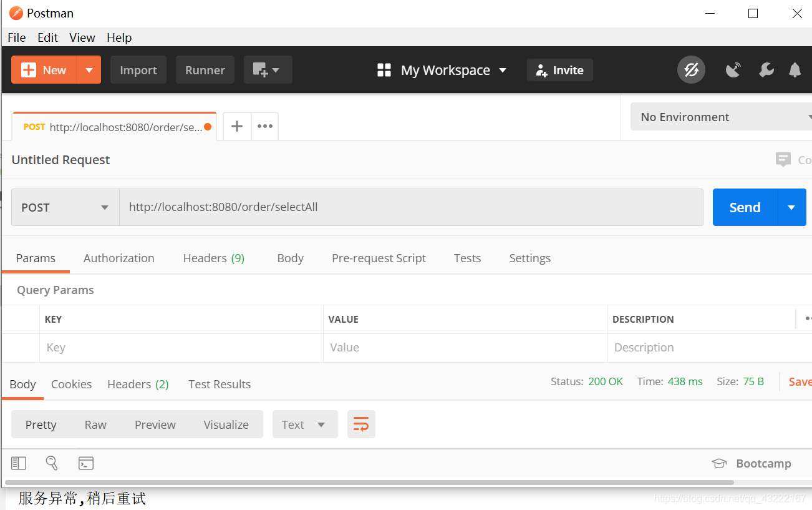Switch to the Authorization tab
Image resolution: width=812 pixels, height=510 pixels.
pos(119,258)
